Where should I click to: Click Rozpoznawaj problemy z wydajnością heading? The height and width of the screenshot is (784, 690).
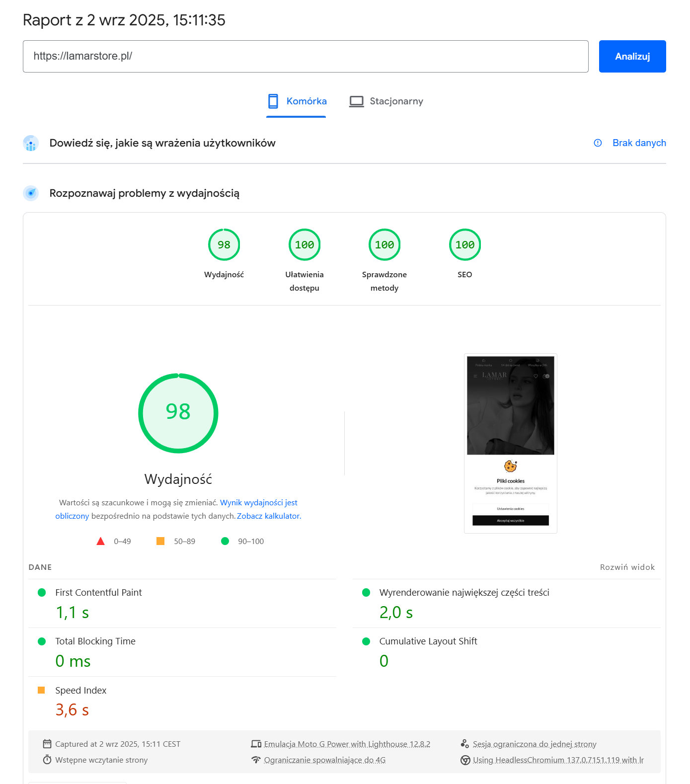145,193
